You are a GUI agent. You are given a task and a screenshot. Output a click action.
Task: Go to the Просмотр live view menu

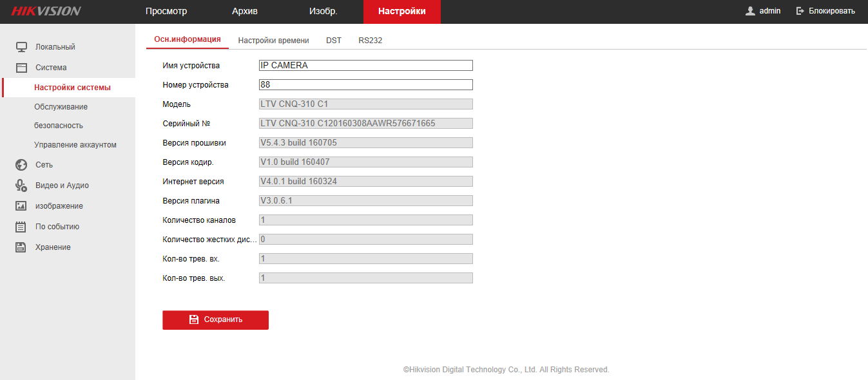(166, 12)
